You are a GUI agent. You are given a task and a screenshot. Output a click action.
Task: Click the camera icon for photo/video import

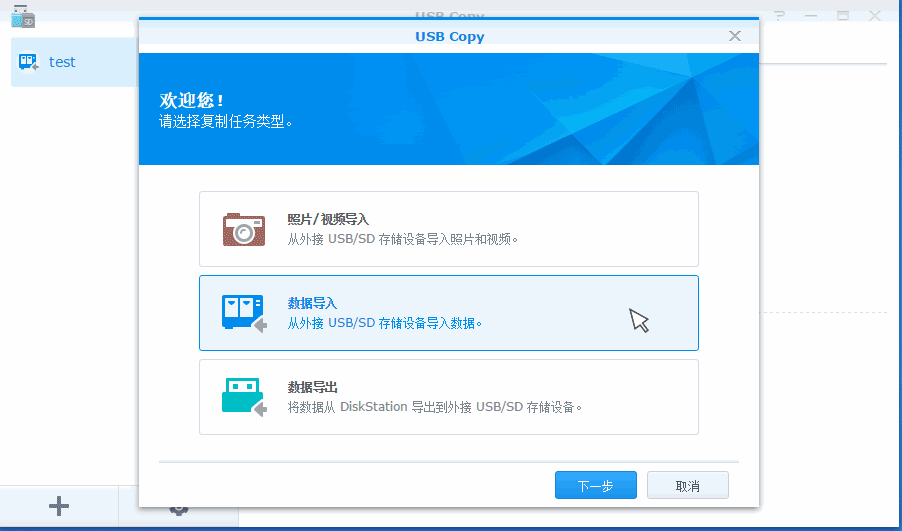(x=244, y=230)
